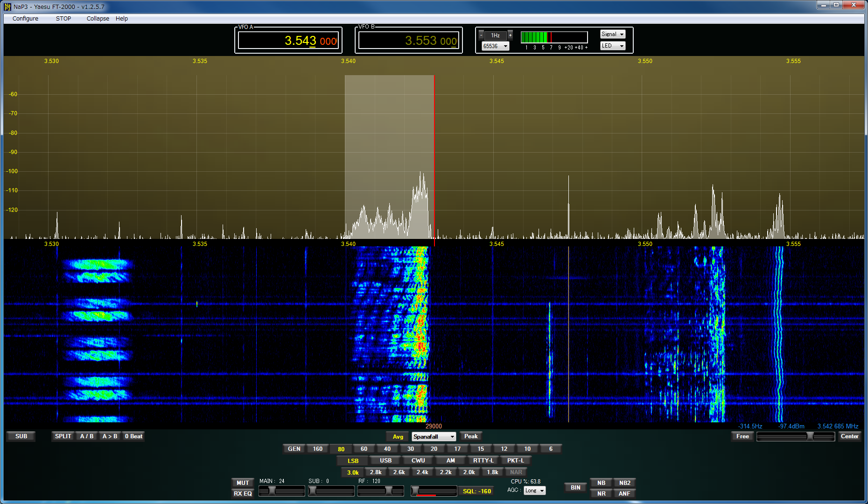
Task: Open the AGC Long dropdown
Action: (x=534, y=490)
